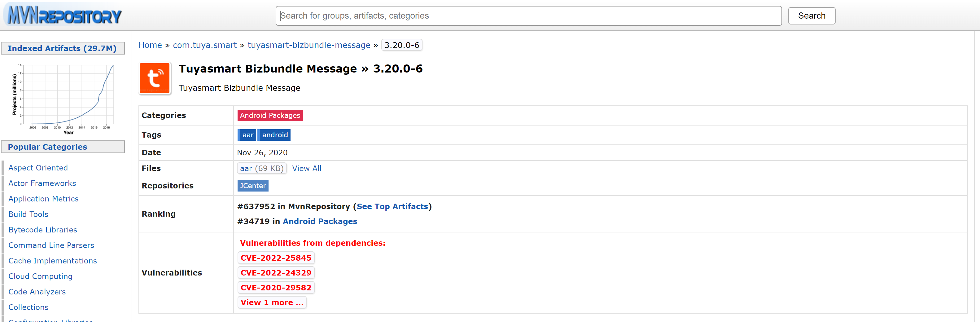Click the Indexed Artifacts (29.7M) heading

coord(63,48)
